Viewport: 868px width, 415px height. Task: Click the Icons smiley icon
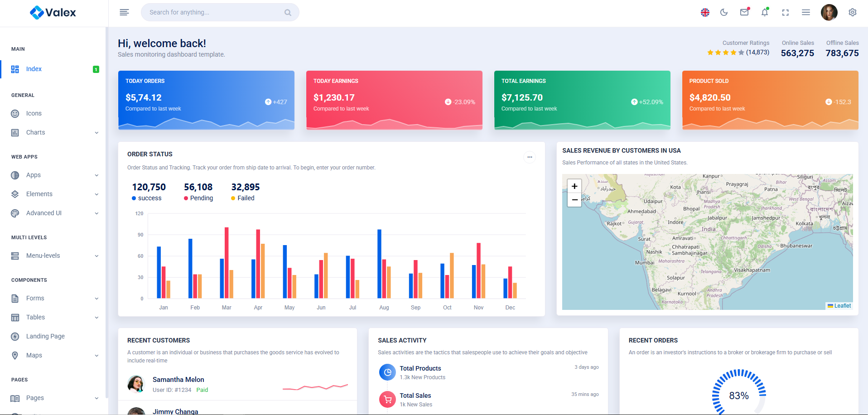[x=15, y=114]
